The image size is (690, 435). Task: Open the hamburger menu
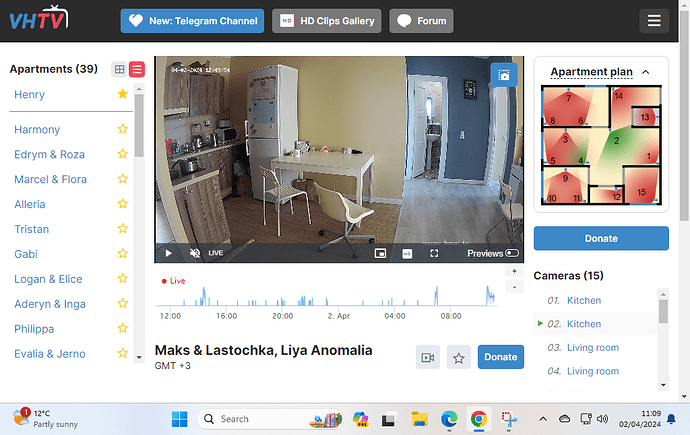[x=654, y=20]
